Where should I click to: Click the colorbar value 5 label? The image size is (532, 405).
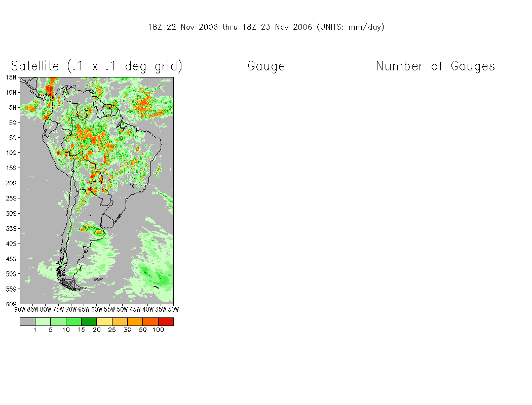pos(51,330)
